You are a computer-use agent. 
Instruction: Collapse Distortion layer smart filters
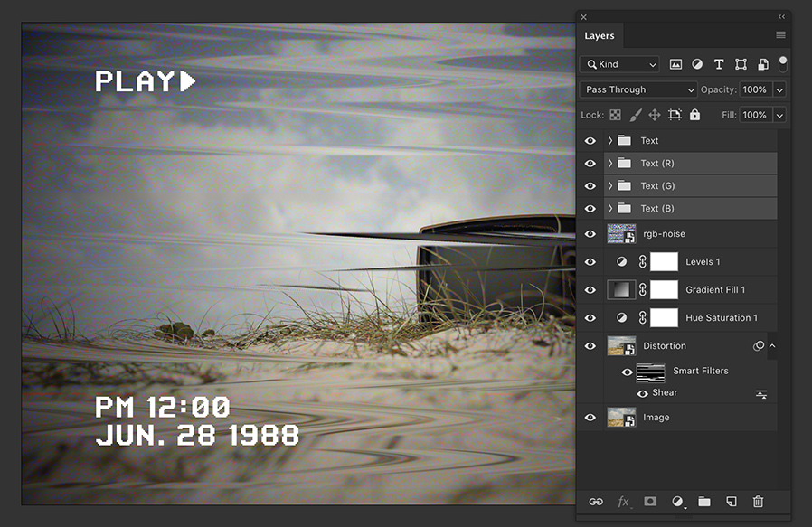coord(772,346)
